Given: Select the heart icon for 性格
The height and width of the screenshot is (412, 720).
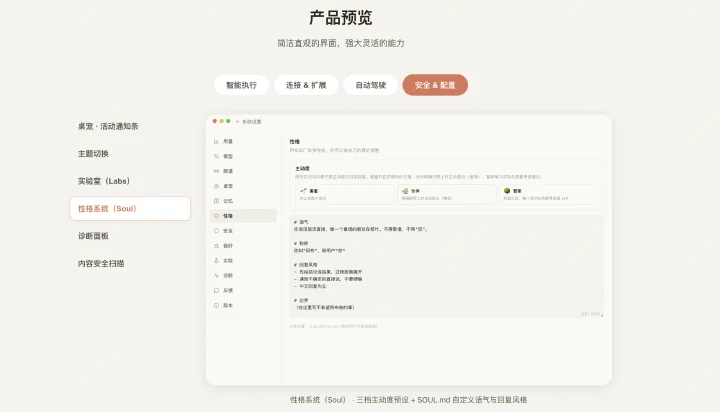Looking at the screenshot, I should [x=216, y=216].
